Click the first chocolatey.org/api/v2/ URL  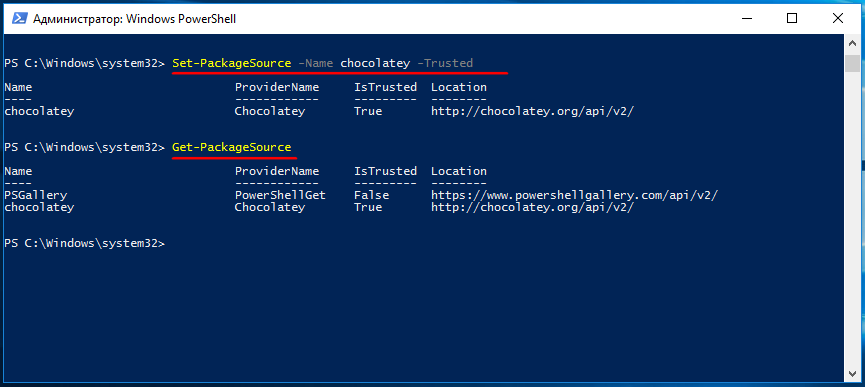pos(532,111)
